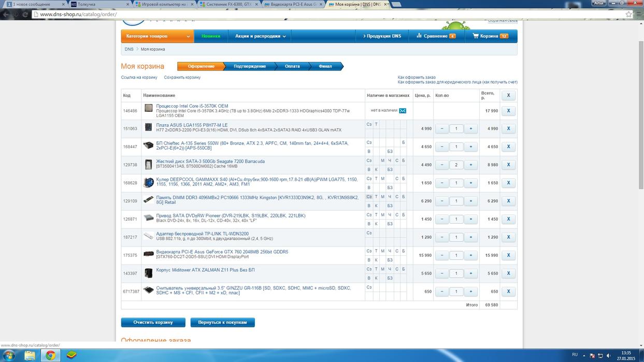Screen dimensions: 644x362
Task: Click email notification icon for out-of-stock processor
Action: coord(403,110)
